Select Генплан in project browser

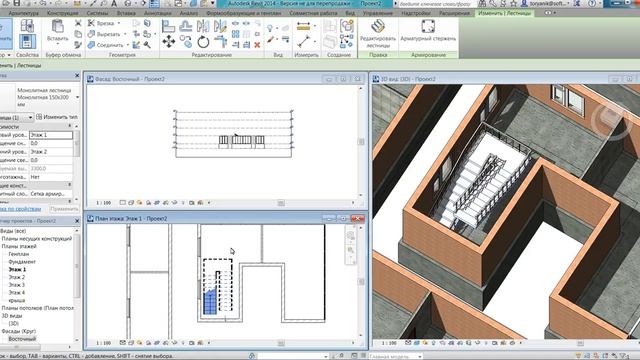pyautogui.click(x=19, y=254)
